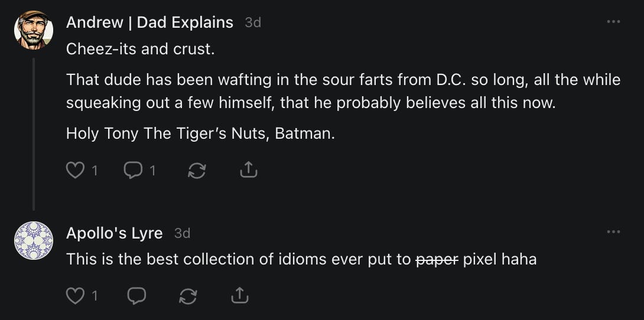Open replies on Andrew's comment
This screenshot has height=320, width=644.
[x=132, y=171]
